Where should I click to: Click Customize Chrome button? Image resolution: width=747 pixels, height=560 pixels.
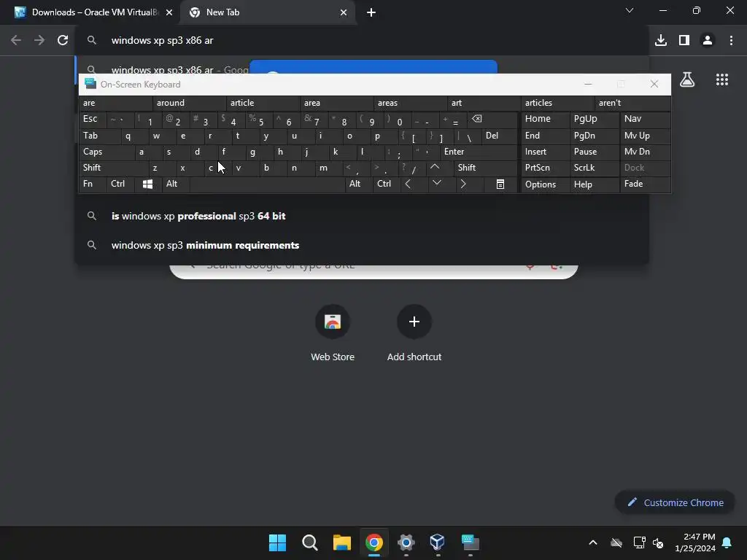[x=675, y=502]
